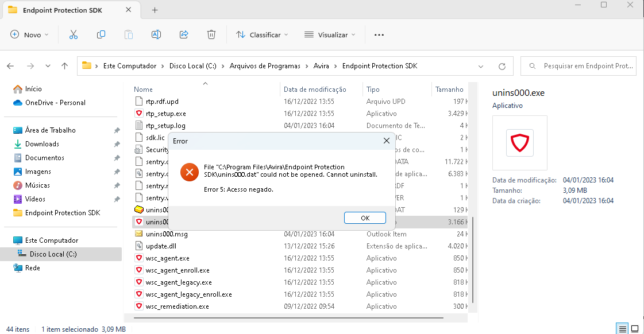This screenshot has height=334, width=644.
Task: Sort by Tamanho column header
Action: 450,90
